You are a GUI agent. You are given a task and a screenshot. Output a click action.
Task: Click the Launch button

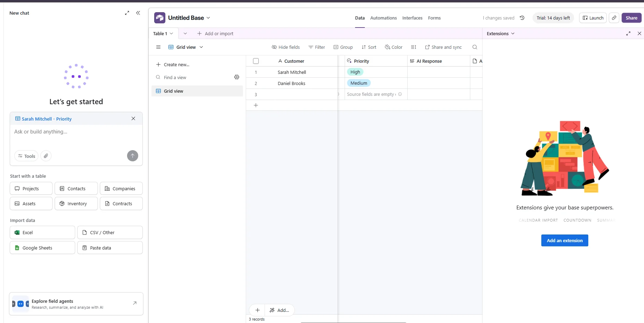tap(593, 18)
